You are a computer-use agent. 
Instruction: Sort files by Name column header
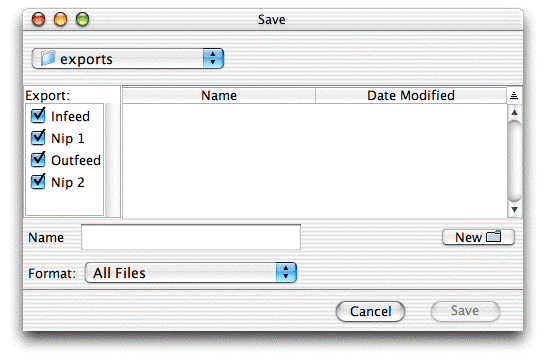pyautogui.click(x=219, y=96)
